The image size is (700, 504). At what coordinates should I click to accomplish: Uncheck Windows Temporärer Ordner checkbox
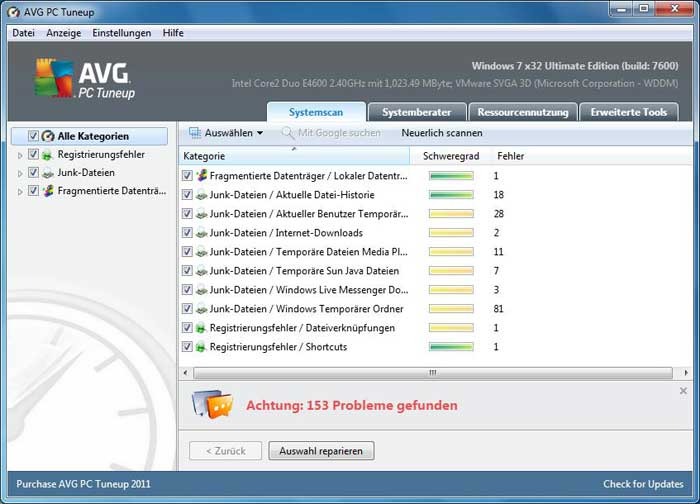(x=187, y=309)
